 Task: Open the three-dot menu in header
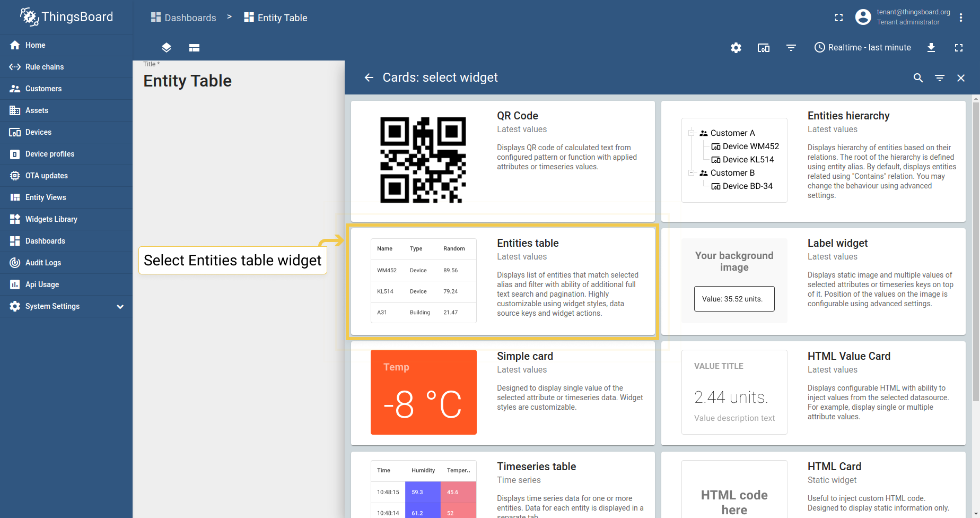[961, 18]
